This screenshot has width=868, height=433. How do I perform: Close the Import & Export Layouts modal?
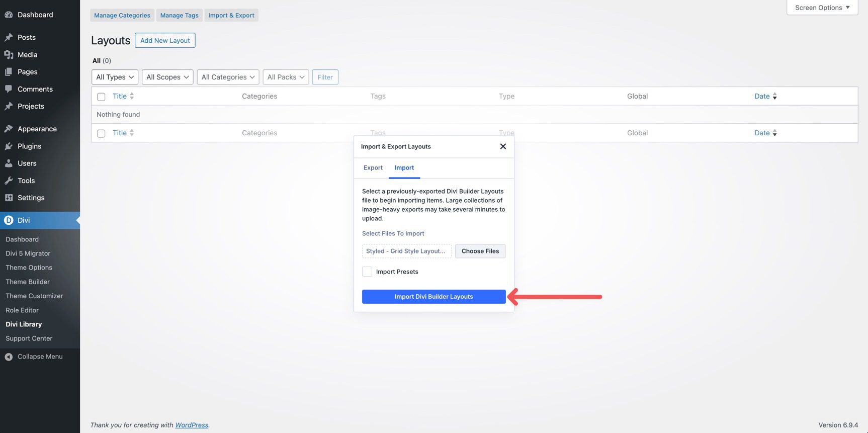503,146
